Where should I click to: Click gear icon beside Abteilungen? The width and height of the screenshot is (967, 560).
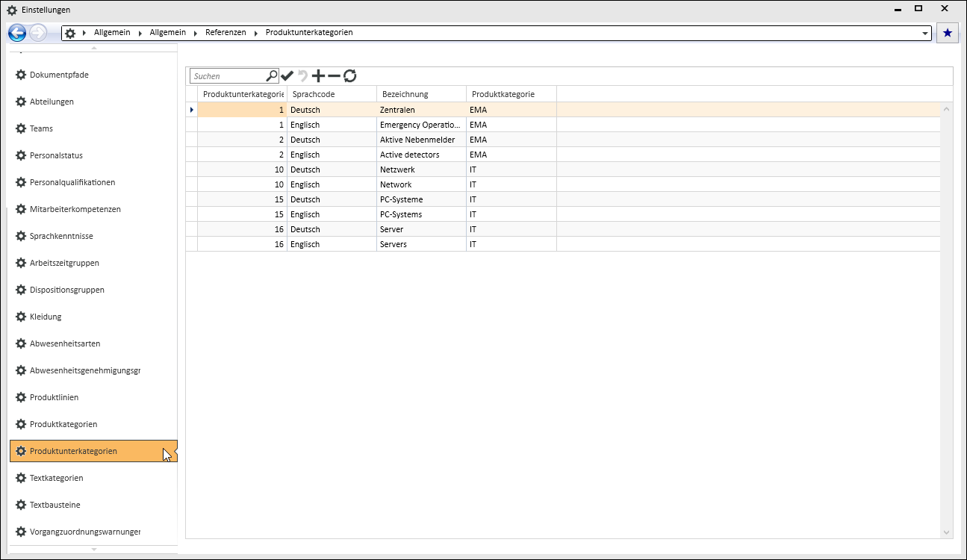pyautogui.click(x=21, y=102)
